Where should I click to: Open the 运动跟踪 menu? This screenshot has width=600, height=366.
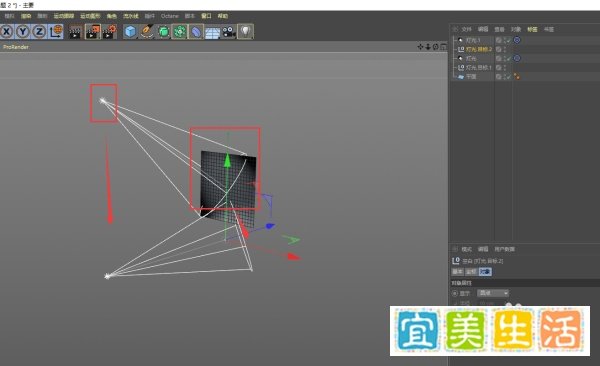pyautogui.click(x=64, y=16)
